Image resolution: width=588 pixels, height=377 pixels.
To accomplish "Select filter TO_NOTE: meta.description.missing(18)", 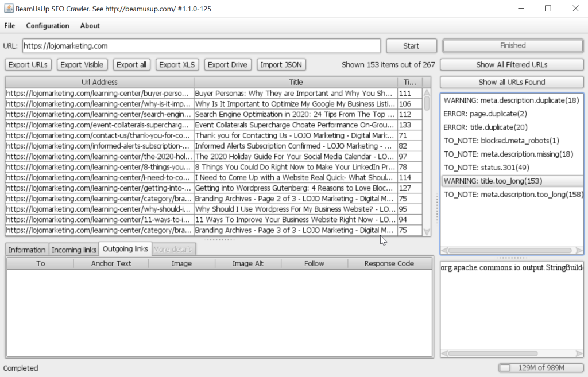I will [x=512, y=154].
